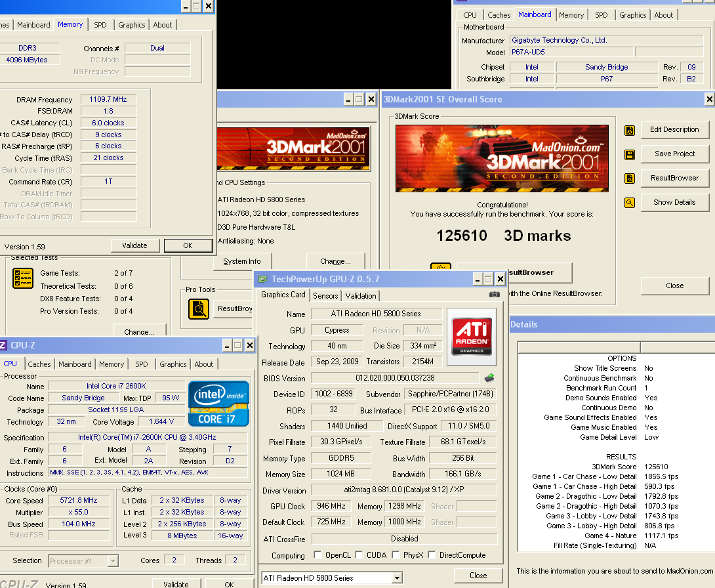Click Manufacturer field Gigabyte Technology

(607, 40)
